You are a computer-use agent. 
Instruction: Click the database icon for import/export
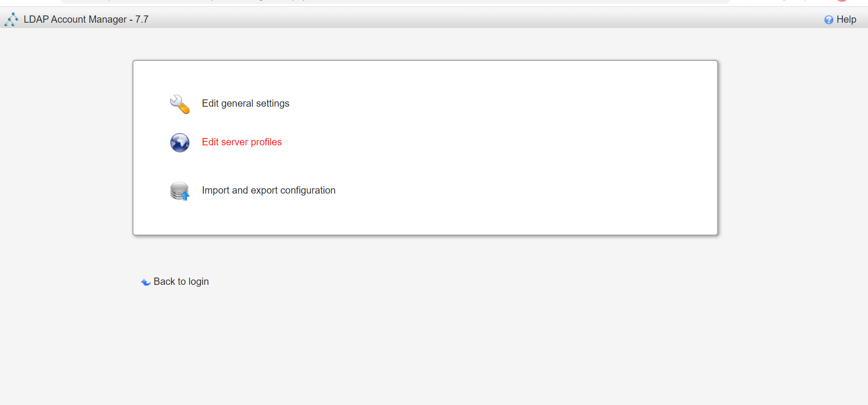coord(180,191)
